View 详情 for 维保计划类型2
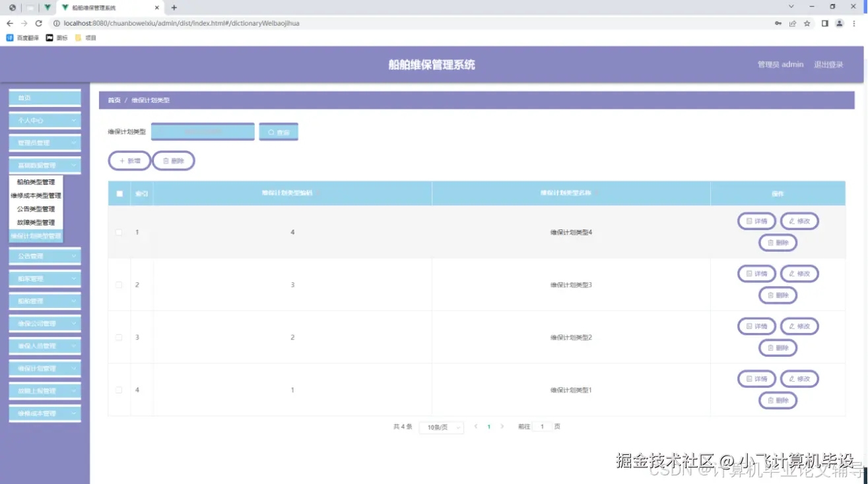Screen dimensions: 868x484 [x=756, y=326]
